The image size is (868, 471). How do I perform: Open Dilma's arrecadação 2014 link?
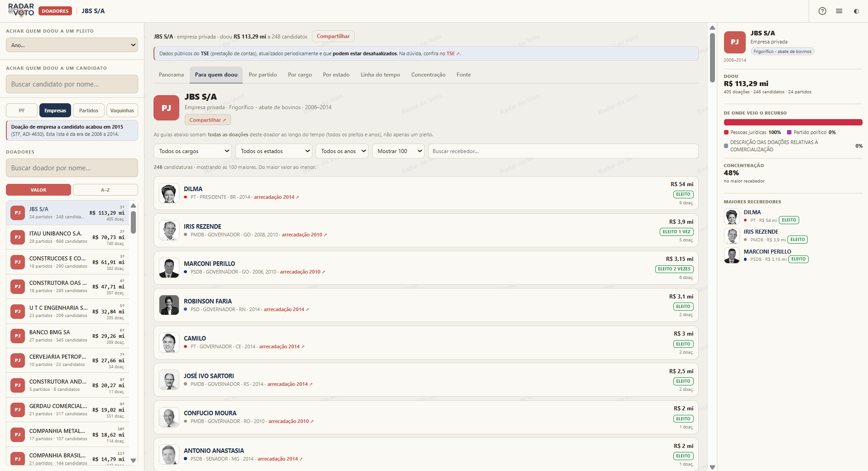(276, 197)
